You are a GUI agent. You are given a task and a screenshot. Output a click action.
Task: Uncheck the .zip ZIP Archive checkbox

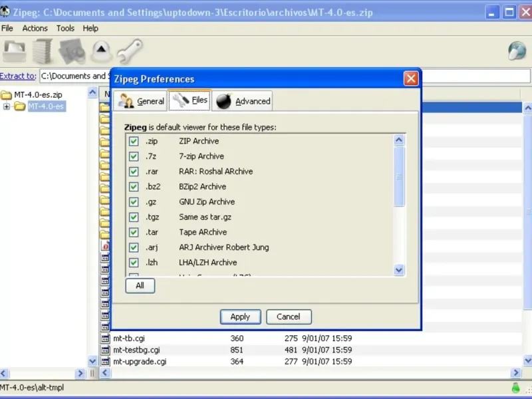[x=134, y=141]
